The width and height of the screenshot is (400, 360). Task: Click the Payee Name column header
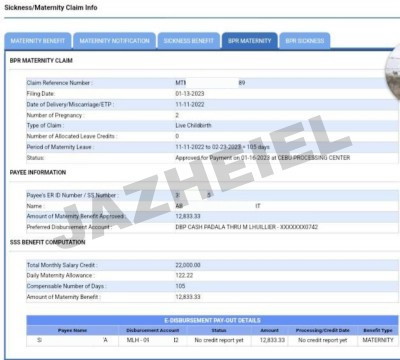click(x=72, y=330)
